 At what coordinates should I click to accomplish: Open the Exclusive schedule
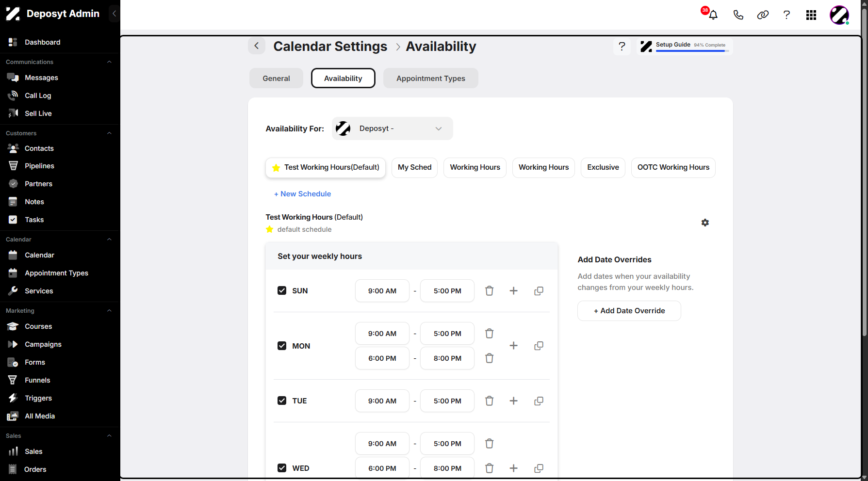coord(603,167)
